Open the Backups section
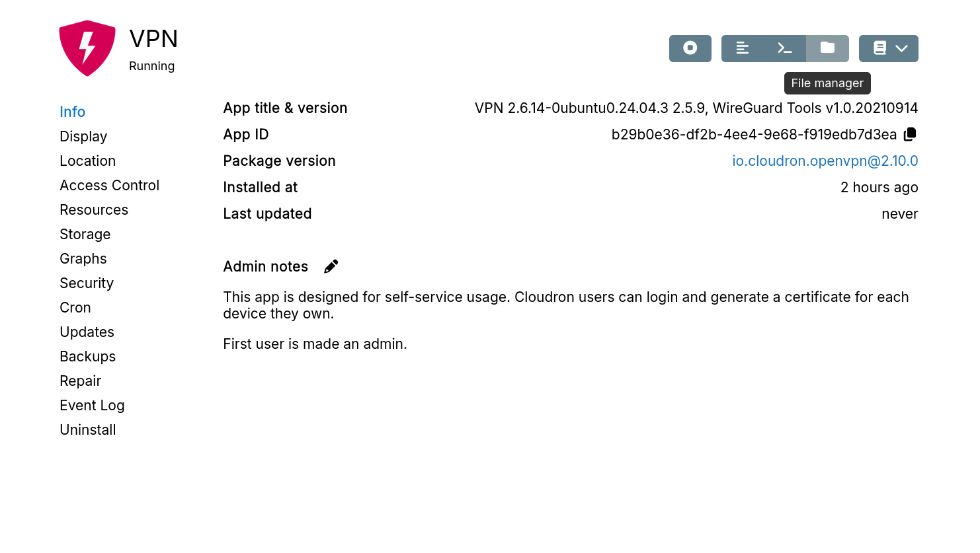 click(x=87, y=356)
